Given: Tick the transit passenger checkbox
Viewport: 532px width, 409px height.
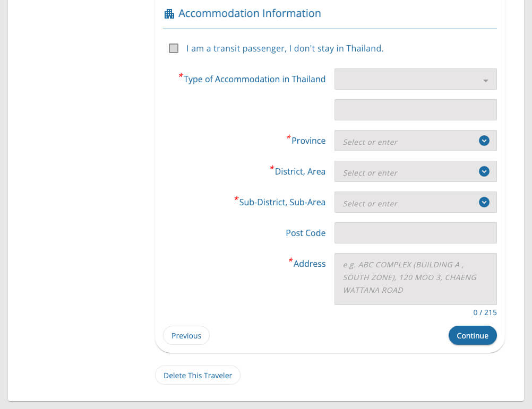Looking at the screenshot, I should point(174,48).
